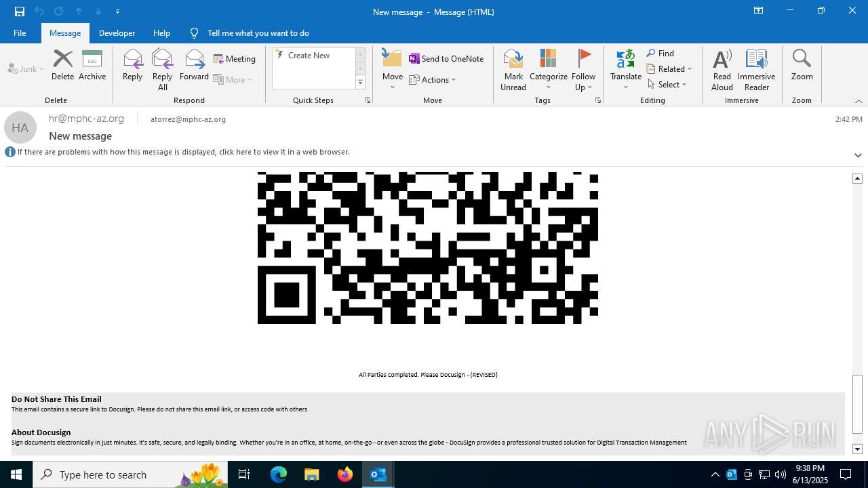Translate the message
This screenshot has height=488, width=868.
click(x=626, y=70)
